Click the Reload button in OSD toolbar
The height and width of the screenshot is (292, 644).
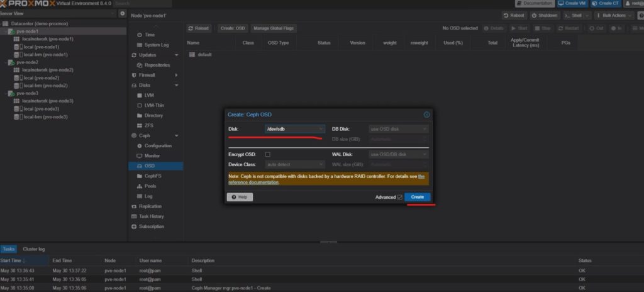click(x=198, y=28)
